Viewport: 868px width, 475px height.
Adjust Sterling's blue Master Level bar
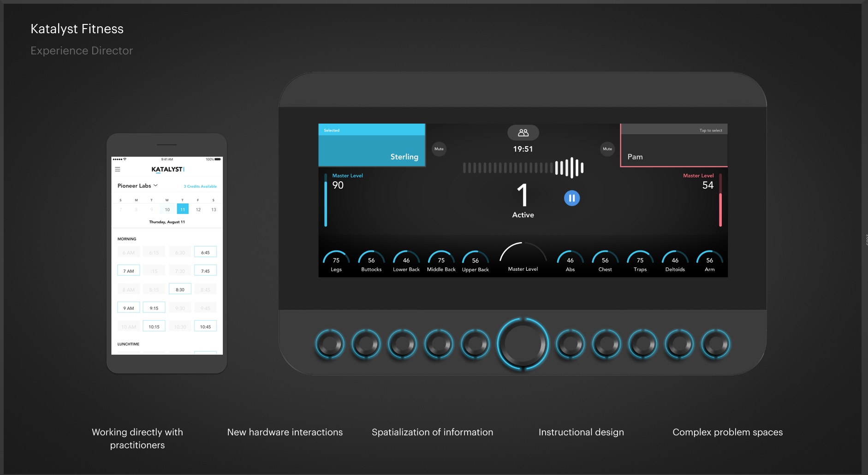(x=326, y=200)
